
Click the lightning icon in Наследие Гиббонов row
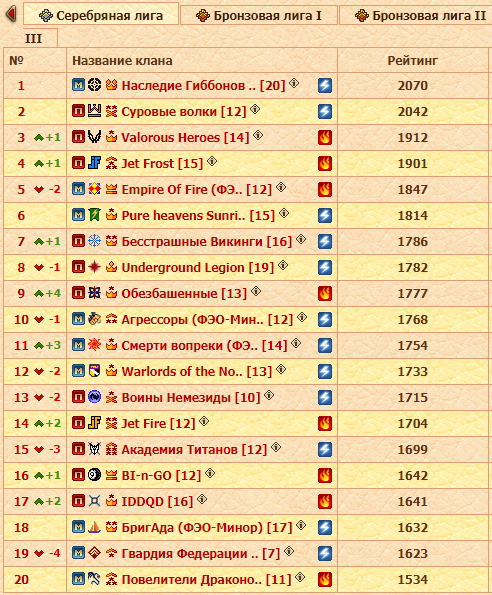[x=325, y=85]
